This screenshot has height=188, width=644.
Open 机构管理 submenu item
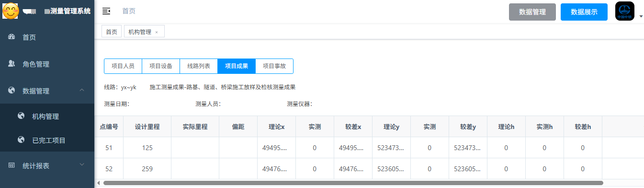[x=47, y=116]
